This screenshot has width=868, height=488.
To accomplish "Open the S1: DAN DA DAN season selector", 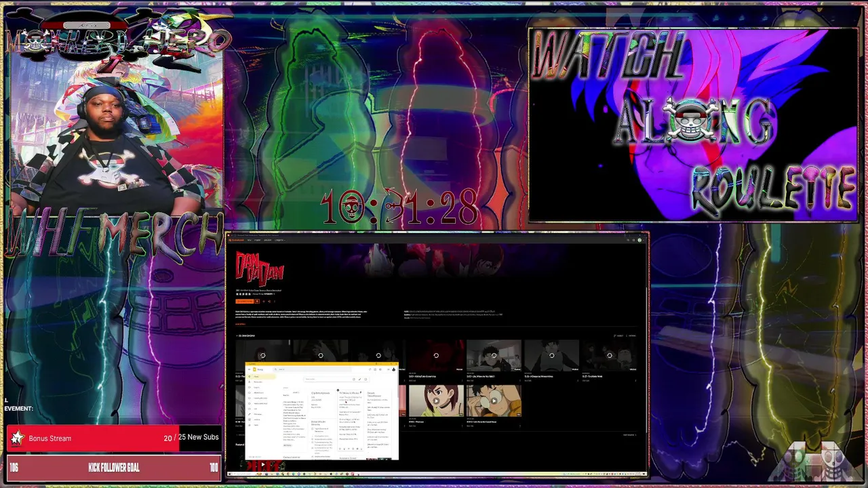I will (244, 335).
